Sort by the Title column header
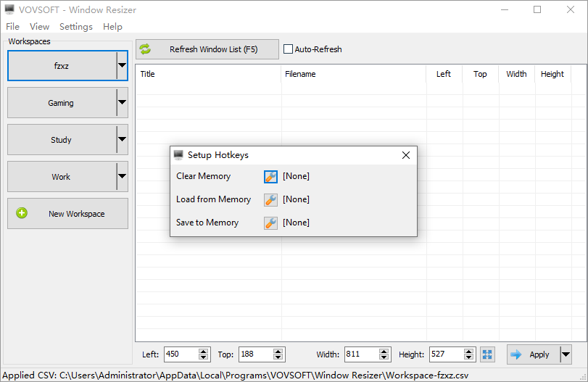This screenshot has height=382, width=588. point(209,74)
